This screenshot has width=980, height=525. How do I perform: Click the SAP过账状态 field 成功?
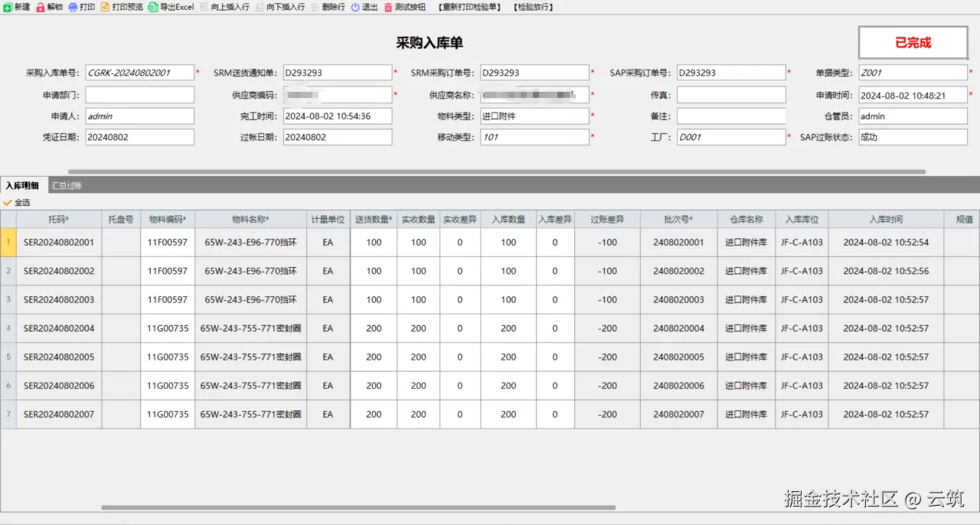click(x=913, y=137)
